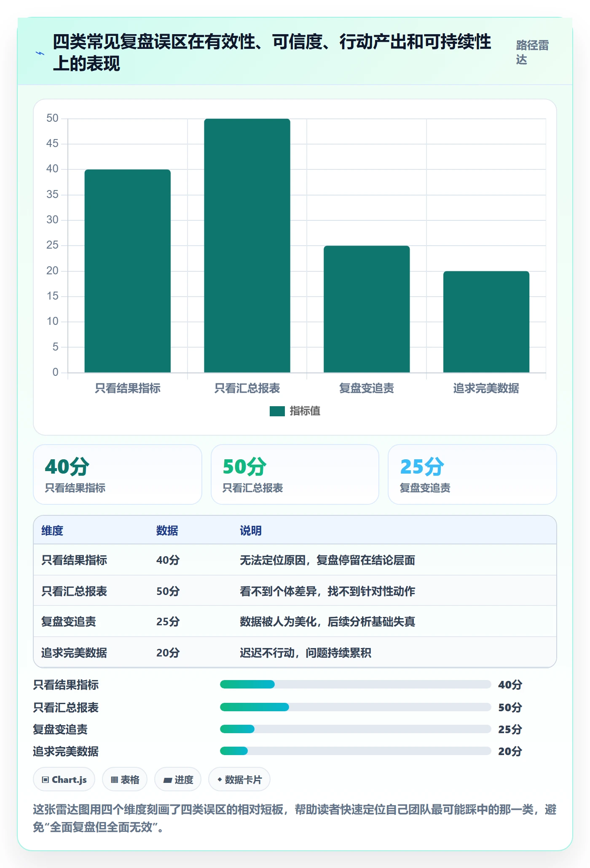Click the 只看结果指标 bar in the chart
The height and width of the screenshot is (868, 590).
click(128, 271)
